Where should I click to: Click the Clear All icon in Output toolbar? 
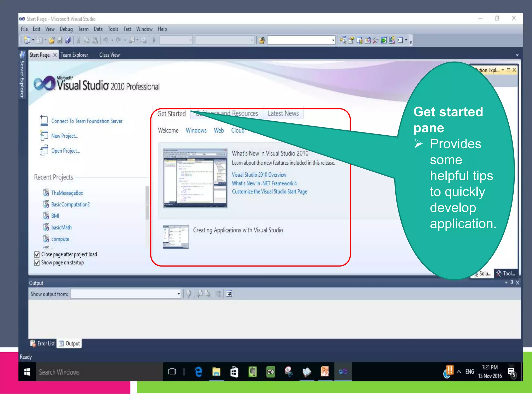219,294
